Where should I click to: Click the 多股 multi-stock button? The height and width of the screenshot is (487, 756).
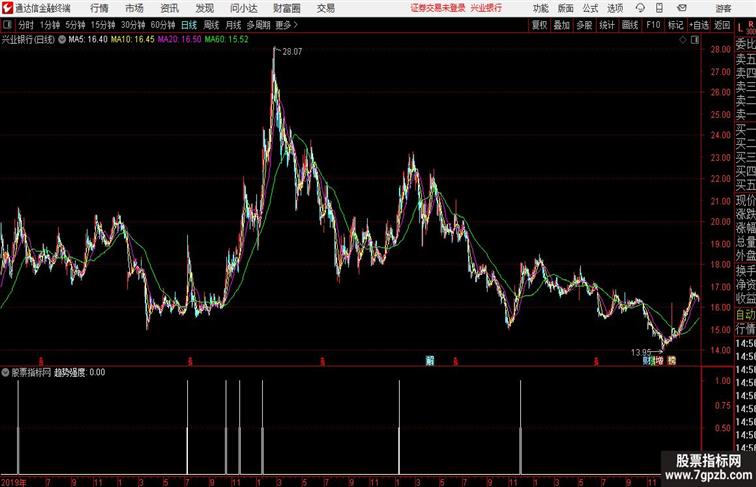[584, 25]
